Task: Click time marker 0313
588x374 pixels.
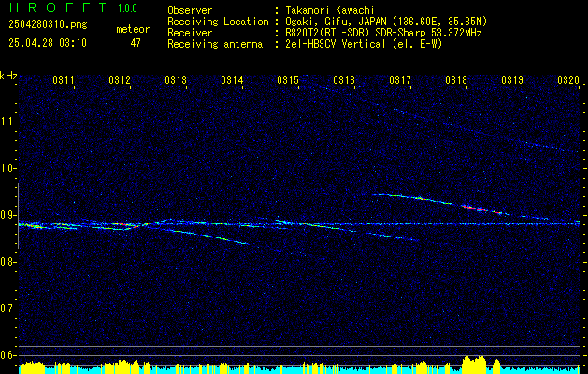Action: [176, 80]
